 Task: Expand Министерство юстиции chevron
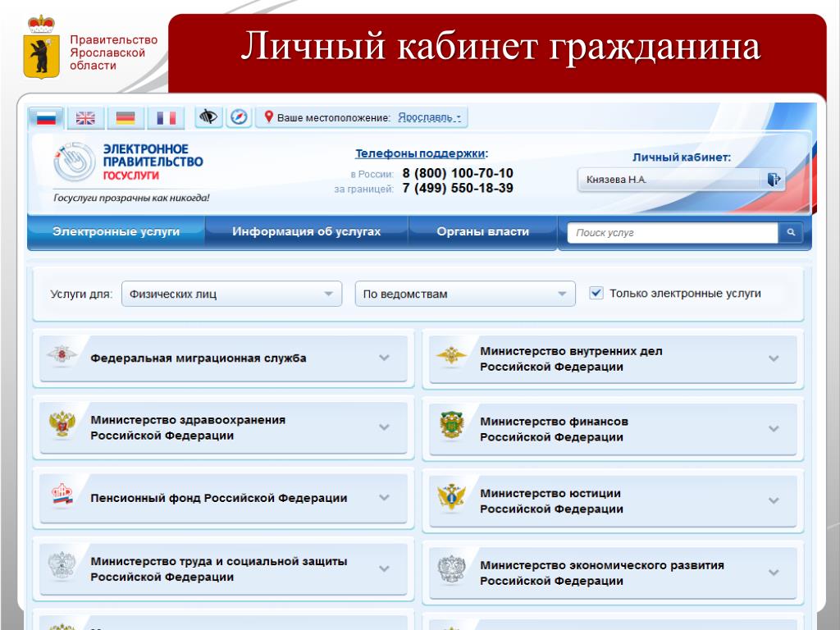(774, 500)
